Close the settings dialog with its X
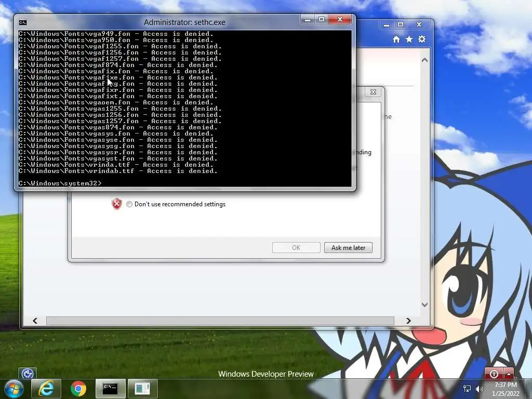The height and width of the screenshot is (399, 532). tap(373, 92)
